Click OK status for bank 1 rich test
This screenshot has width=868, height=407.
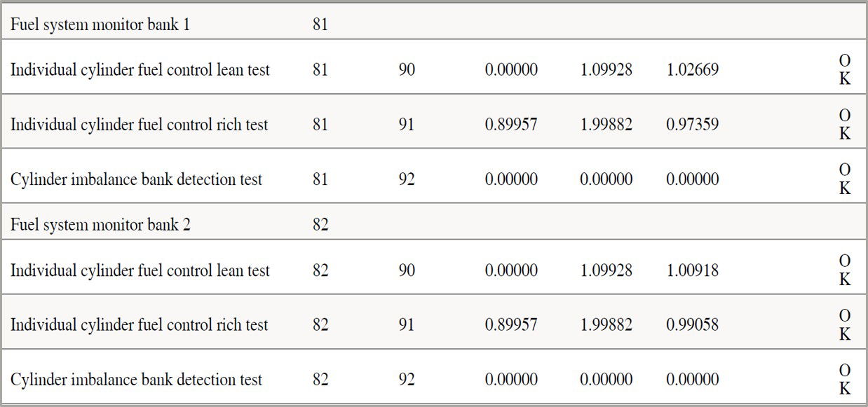(845, 125)
